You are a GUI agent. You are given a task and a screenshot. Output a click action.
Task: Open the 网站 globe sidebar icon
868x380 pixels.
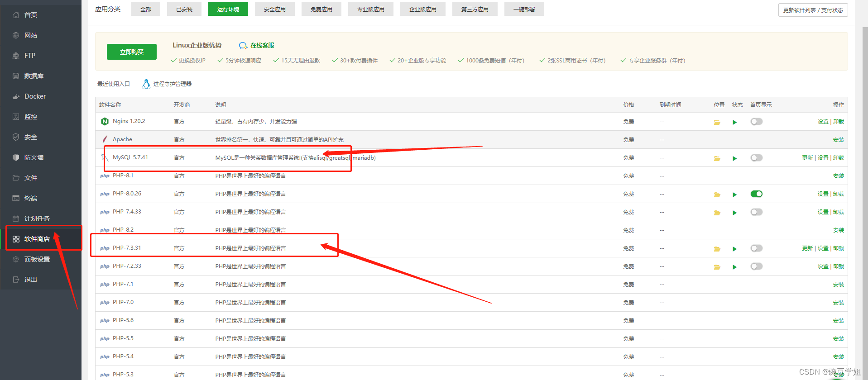(x=16, y=35)
